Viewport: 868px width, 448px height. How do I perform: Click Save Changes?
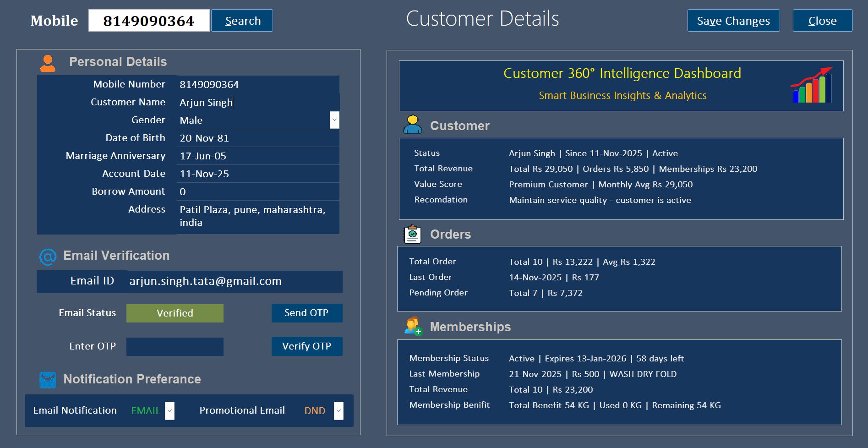[x=733, y=20]
